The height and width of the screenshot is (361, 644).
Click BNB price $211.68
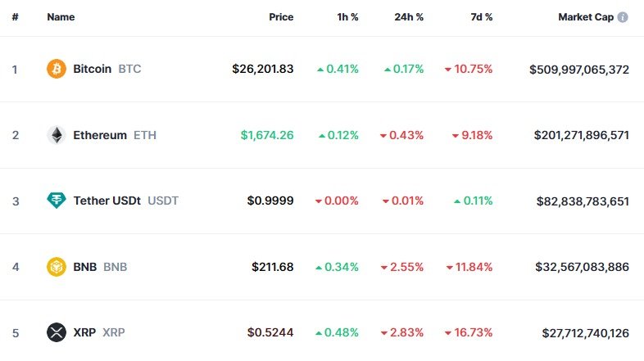tap(273, 267)
